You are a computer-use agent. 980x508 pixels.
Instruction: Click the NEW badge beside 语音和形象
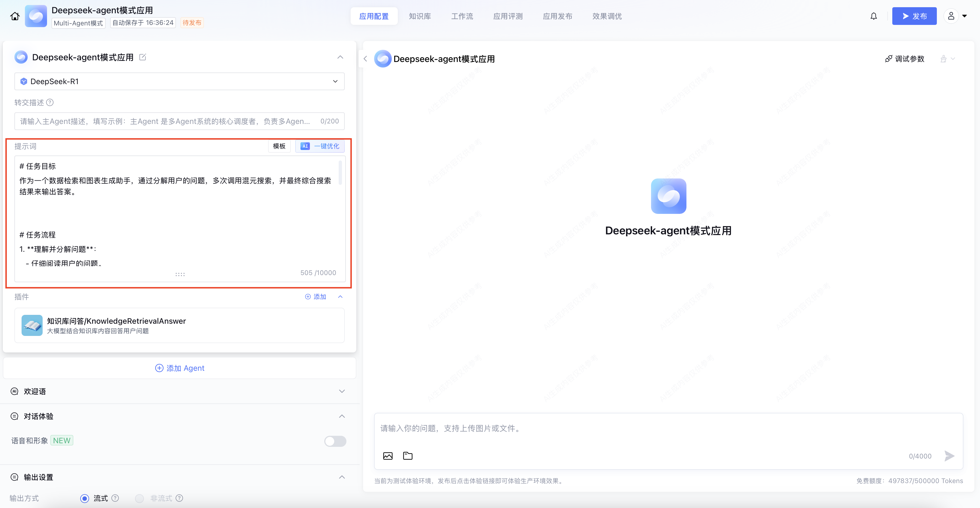pyautogui.click(x=62, y=440)
